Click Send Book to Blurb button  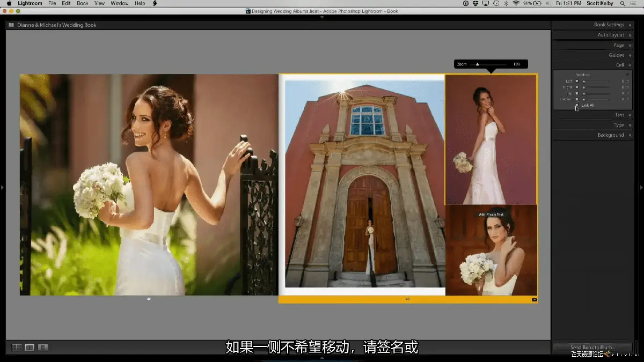click(592, 348)
